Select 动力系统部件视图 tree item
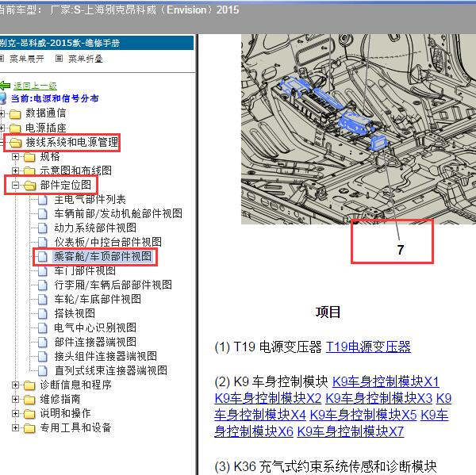Image resolution: width=476 pixels, height=475 pixels. (95, 228)
